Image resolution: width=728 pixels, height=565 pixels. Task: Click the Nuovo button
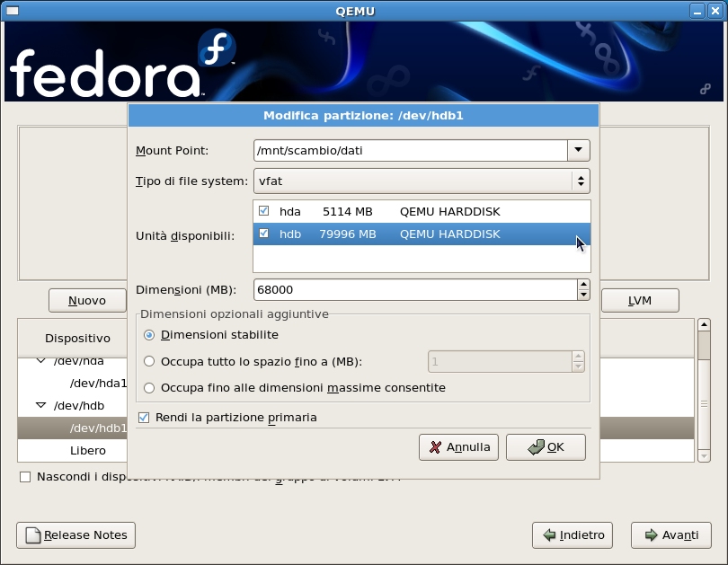point(87,301)
